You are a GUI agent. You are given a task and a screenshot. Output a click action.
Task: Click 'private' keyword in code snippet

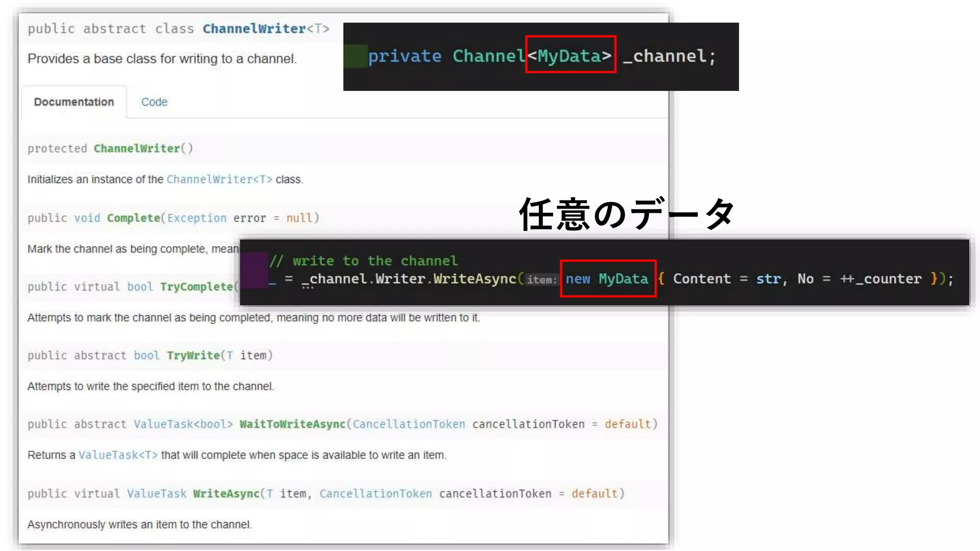tap(404, 56)
